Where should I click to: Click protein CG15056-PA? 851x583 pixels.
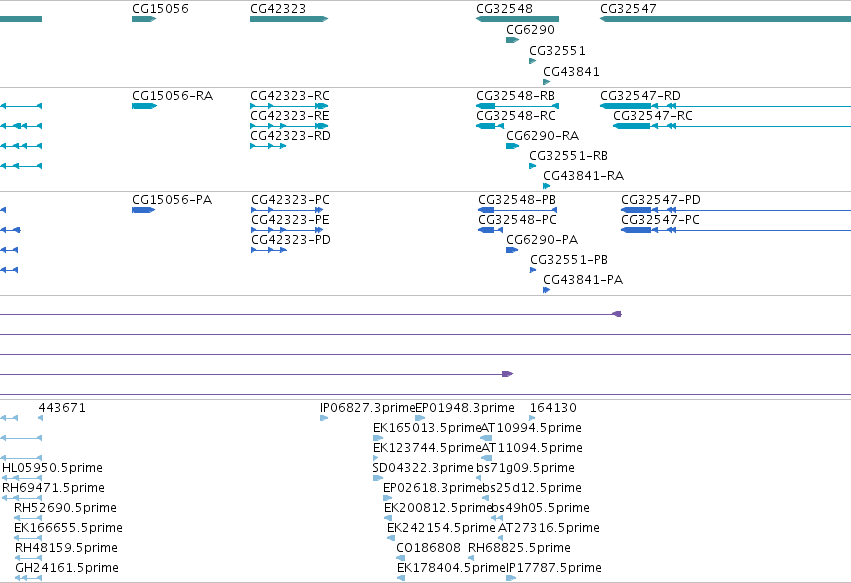tap(172, 200)
